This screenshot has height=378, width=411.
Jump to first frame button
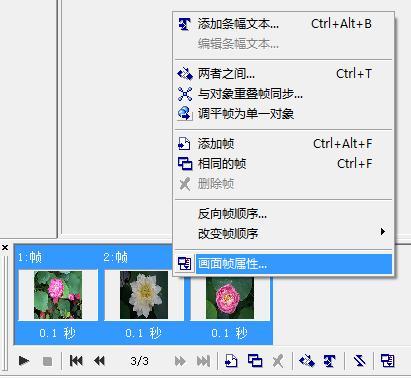coord(76,361)
